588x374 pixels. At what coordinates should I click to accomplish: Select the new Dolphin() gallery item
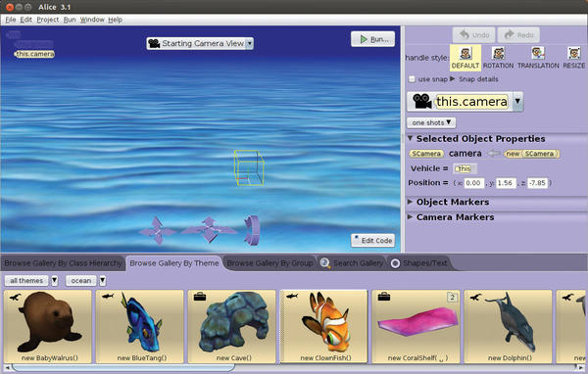tap(508, 326)
